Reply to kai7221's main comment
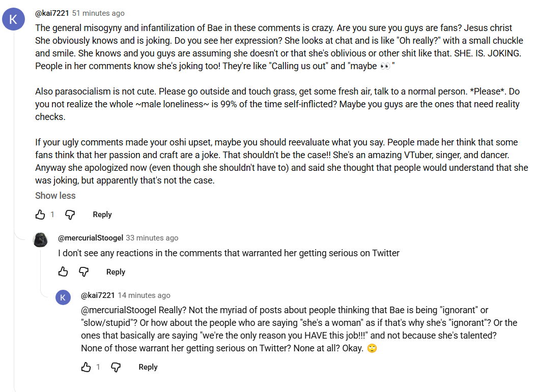Viewport: 538px width, 392px height. (x=102, y=215)
